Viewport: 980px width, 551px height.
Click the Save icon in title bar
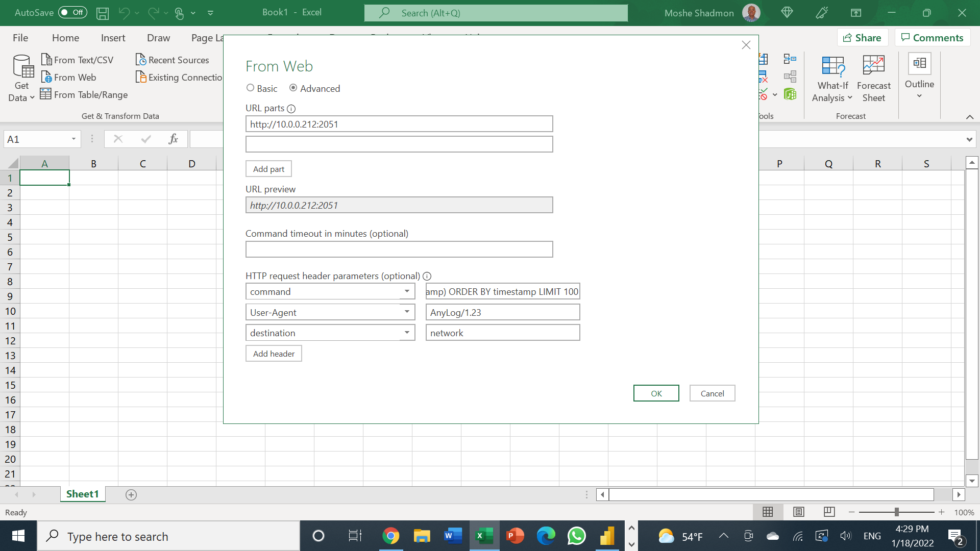coord(103,13)
